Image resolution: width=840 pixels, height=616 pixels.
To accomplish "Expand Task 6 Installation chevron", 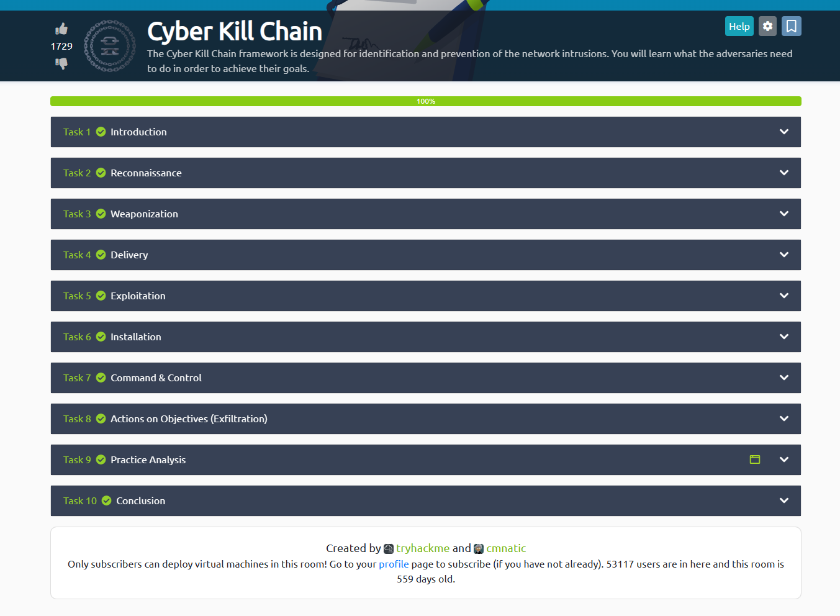I will [784, 337].
